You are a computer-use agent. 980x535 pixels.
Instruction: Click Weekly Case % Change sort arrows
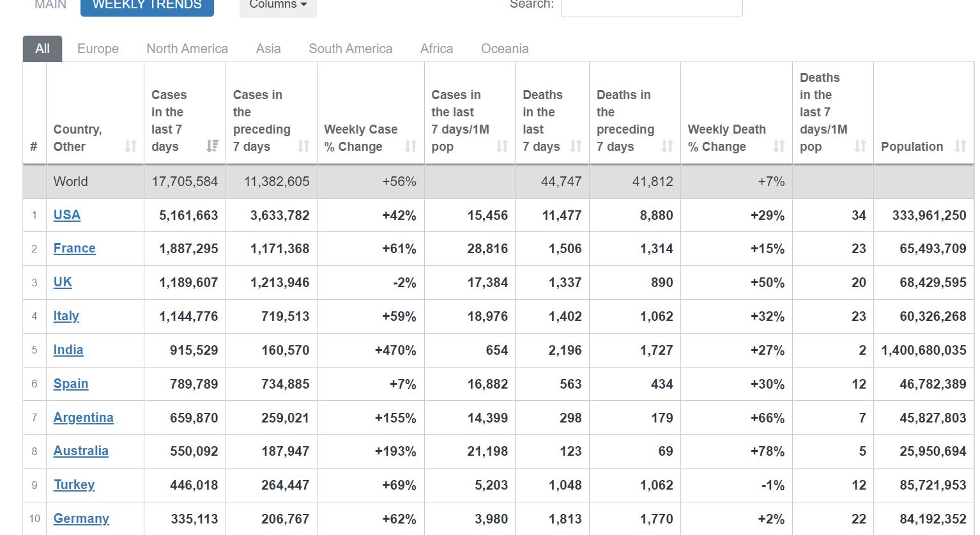(411, 146)
